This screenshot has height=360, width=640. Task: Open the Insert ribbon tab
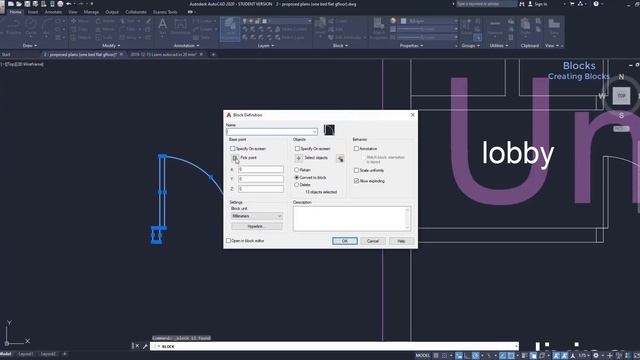pyautogui.click(x=33, y=12)
